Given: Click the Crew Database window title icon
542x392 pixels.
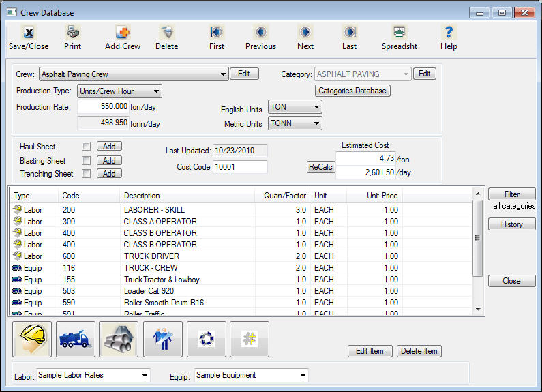Looking at the screenshot, I should pyautogui.click(x=12, y=12).
